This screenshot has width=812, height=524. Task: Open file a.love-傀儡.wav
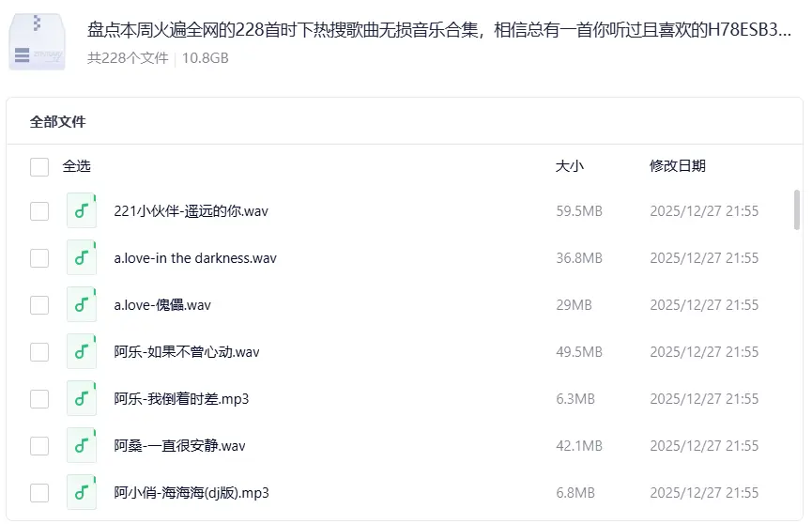tap(162, 305)
